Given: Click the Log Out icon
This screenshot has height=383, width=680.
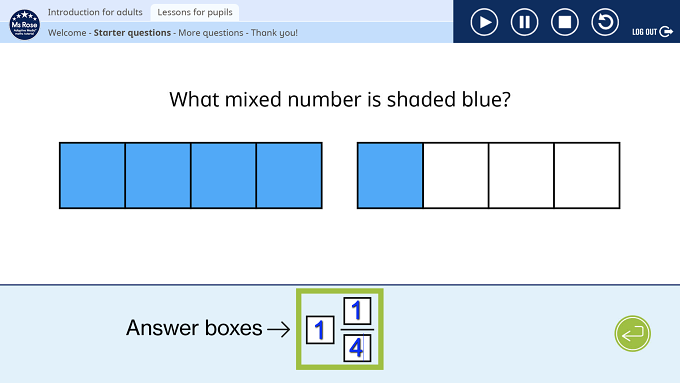Looking at the screenshot, I should coord(666,32).
